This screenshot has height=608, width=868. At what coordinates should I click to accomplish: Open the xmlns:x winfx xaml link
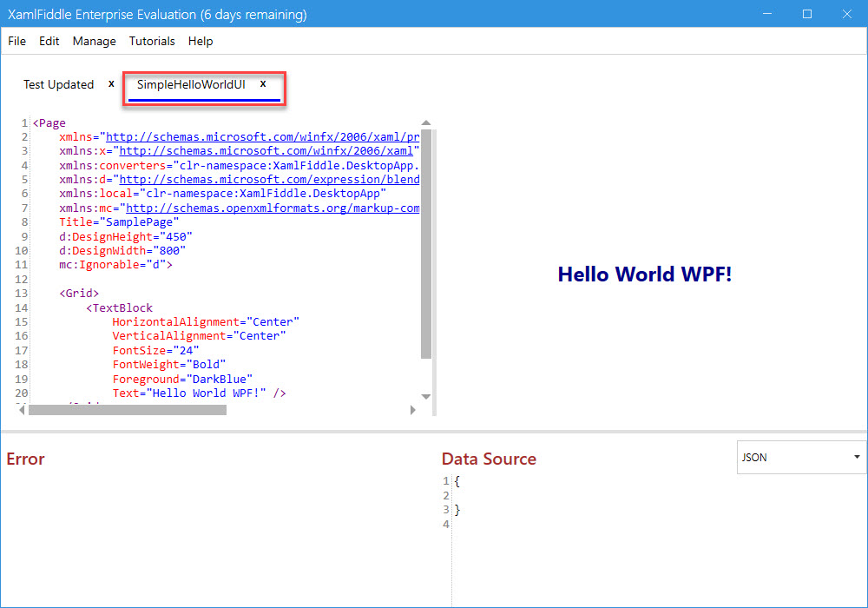click(x=266, y=150)
